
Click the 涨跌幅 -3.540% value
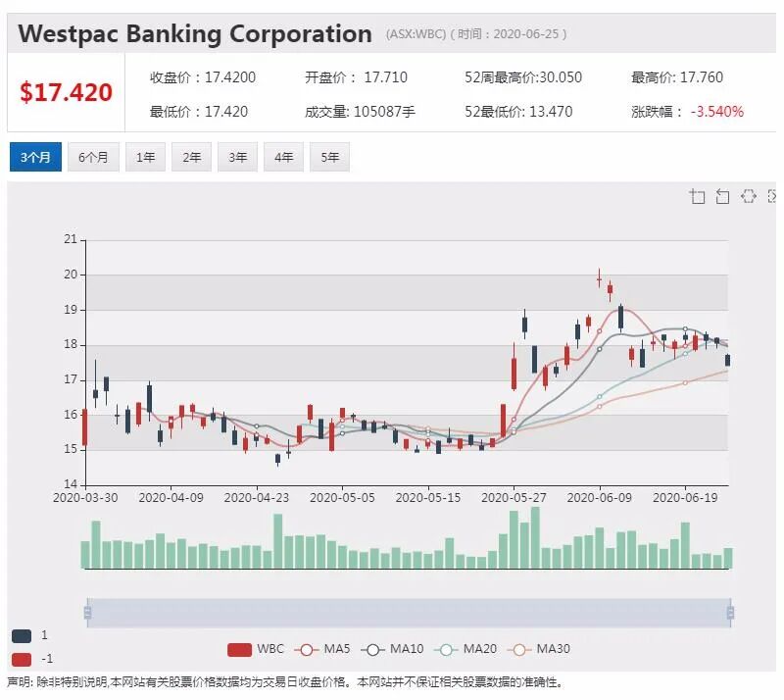(717, 112)
